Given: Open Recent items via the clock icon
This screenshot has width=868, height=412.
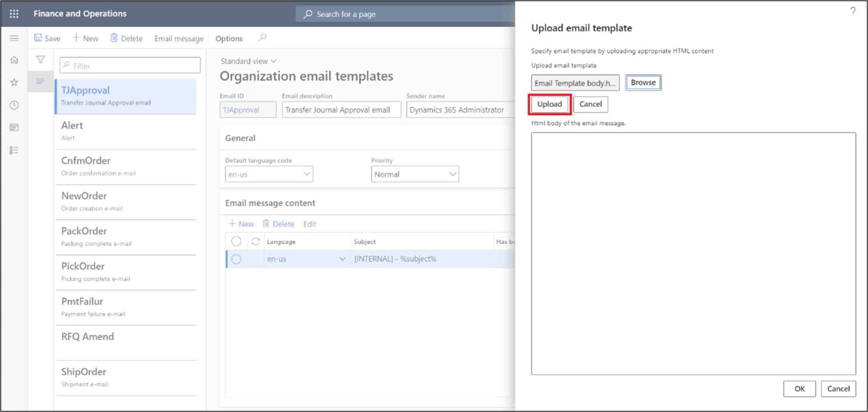Looking at the screenshot, I should (x=14, y=105).
